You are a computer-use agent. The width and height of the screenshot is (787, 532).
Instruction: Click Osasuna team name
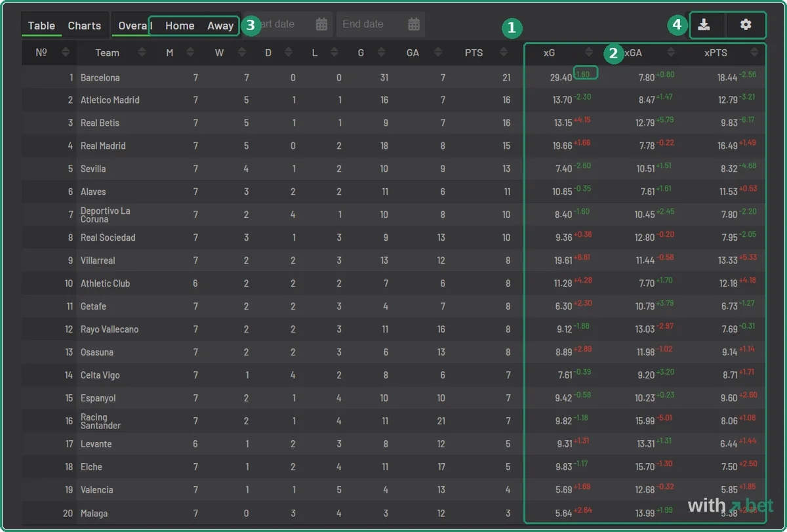pos(97,352)
